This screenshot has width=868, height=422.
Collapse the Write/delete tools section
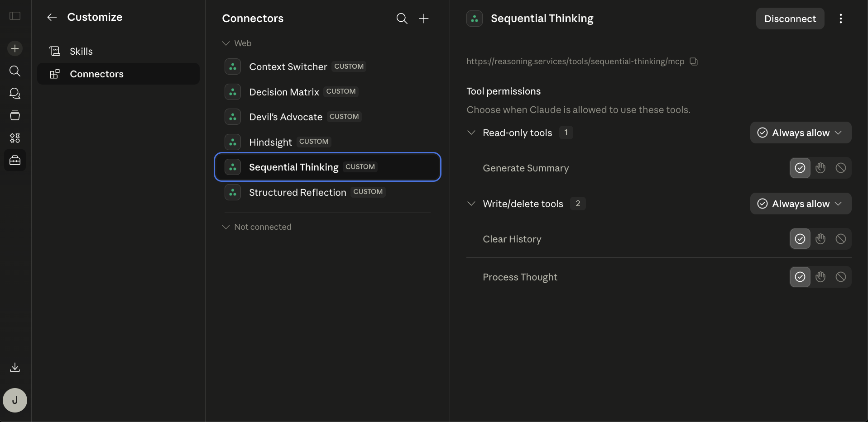[471, 204]
